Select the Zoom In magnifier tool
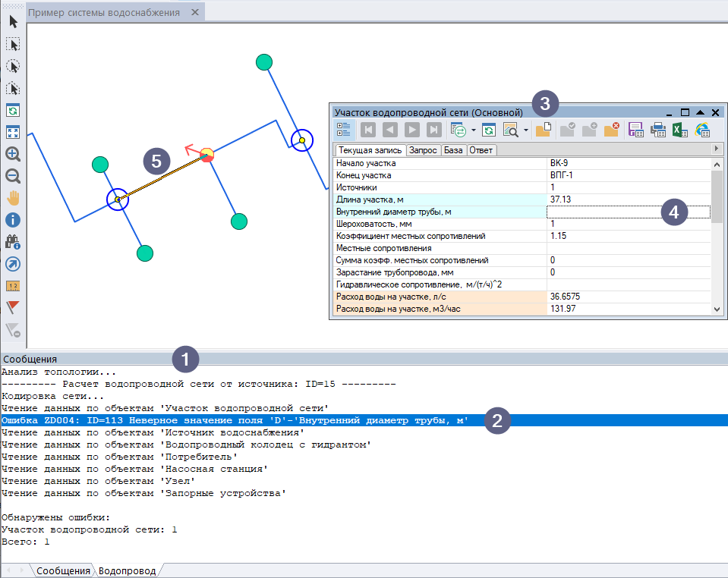The height and width of the screenshot is (578, 728). 13,154
